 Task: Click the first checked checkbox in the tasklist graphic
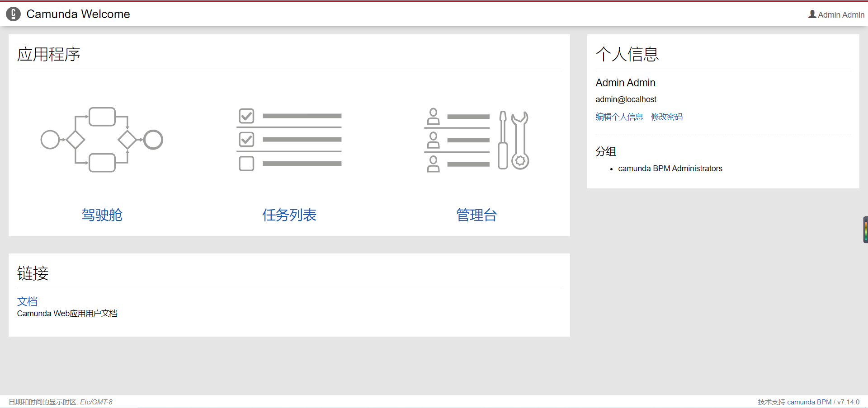pos(246,116)
